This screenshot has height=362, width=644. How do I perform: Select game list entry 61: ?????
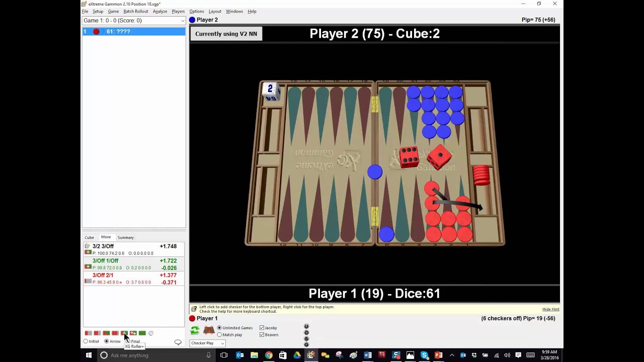pyautogui.click(x=134, y=32)
